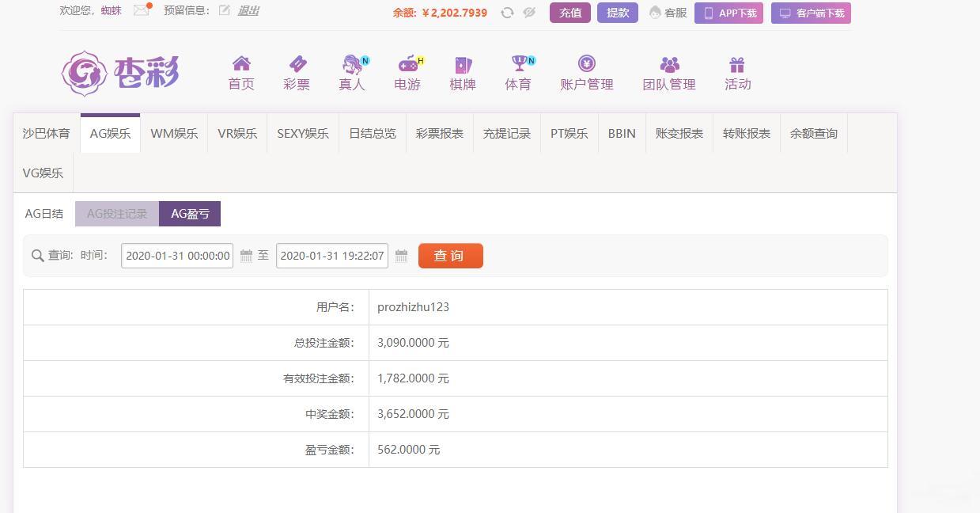Switch to the 充提记录 tab
980x513 pixels.
pyautogui.click(x=507, y=133)
